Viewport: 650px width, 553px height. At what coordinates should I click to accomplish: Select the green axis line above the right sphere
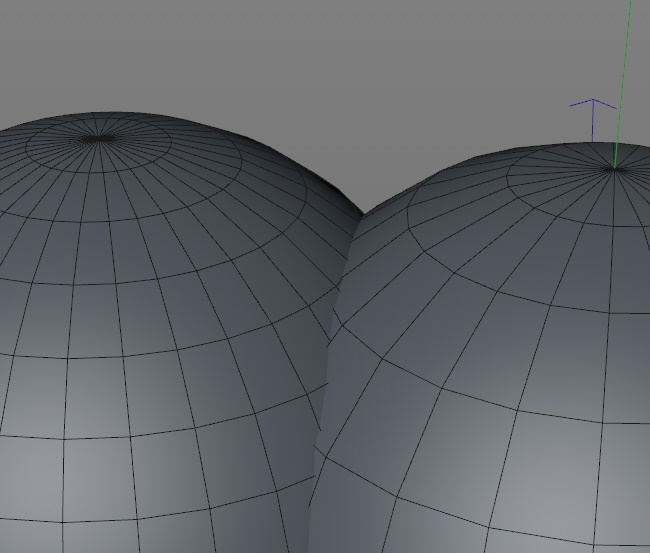pyautogui.click(x=623, y=84)
